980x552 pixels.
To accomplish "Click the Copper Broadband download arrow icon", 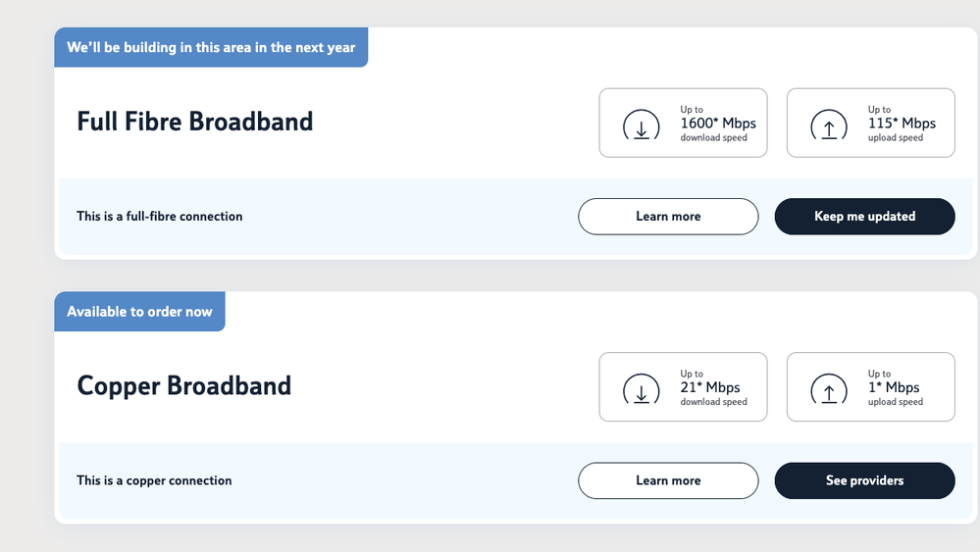I will tap(641, 391).
